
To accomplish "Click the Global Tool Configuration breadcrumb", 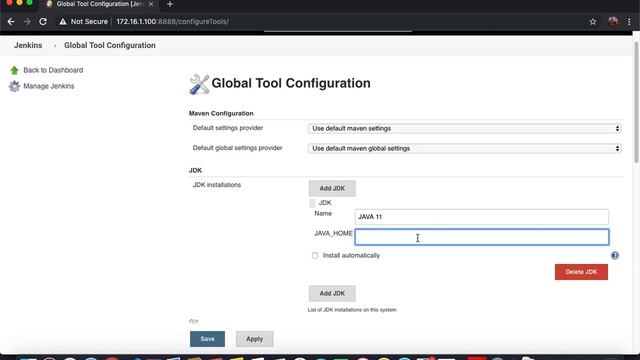I will [110, 45].
